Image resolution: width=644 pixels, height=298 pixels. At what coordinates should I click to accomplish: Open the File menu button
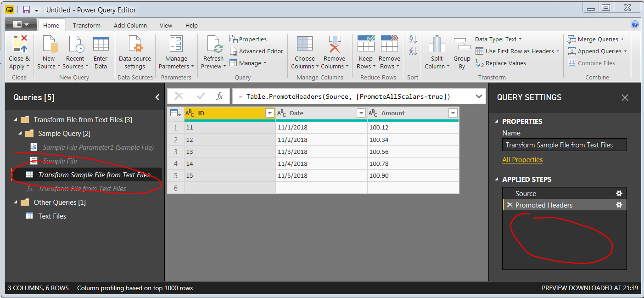point(21,24)
